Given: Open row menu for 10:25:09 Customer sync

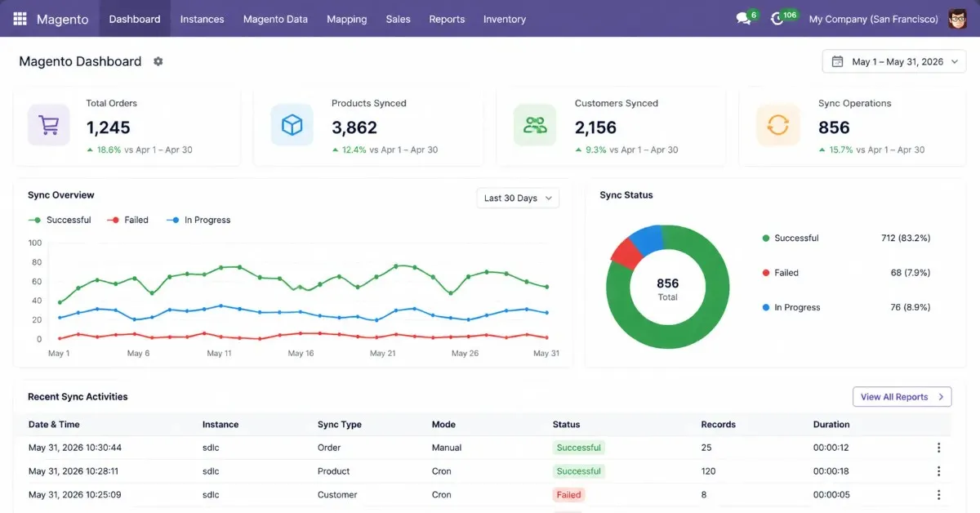Looking at the screenshot, I should [938, 495].
